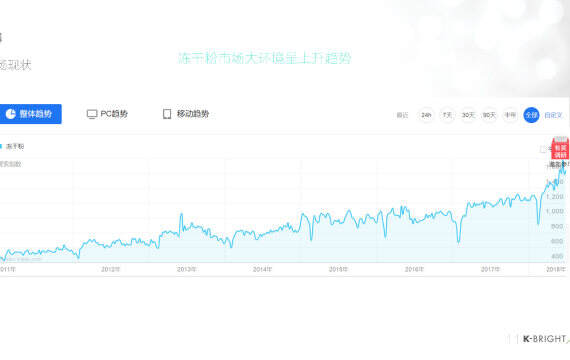Select the 24h time range
Viewport: 570px width, 360px height.
click(426, 115)
